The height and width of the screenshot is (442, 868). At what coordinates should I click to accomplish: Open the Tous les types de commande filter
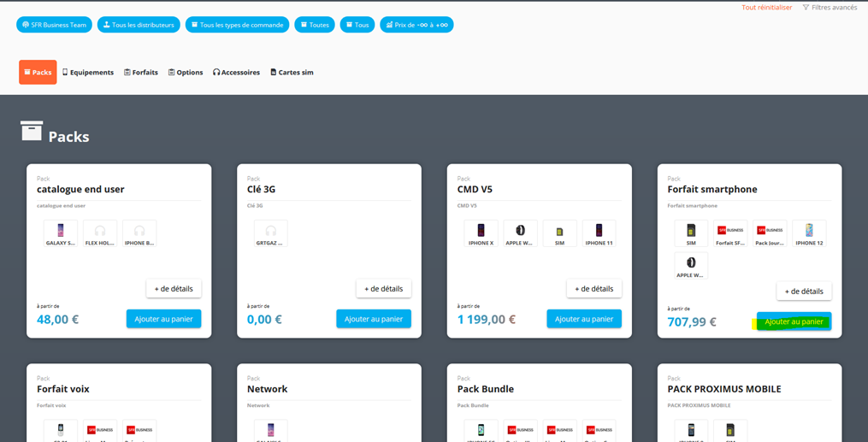coord(237,25)
